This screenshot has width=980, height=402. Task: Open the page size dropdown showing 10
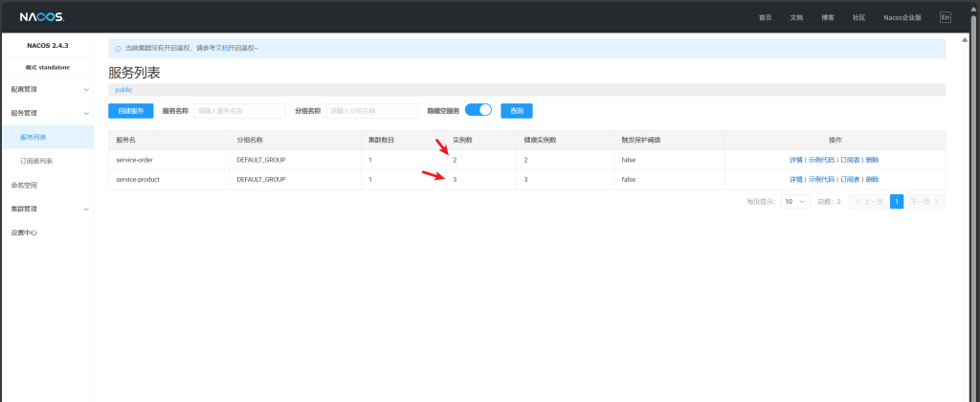pyautogui.click(x=795, y=202)
